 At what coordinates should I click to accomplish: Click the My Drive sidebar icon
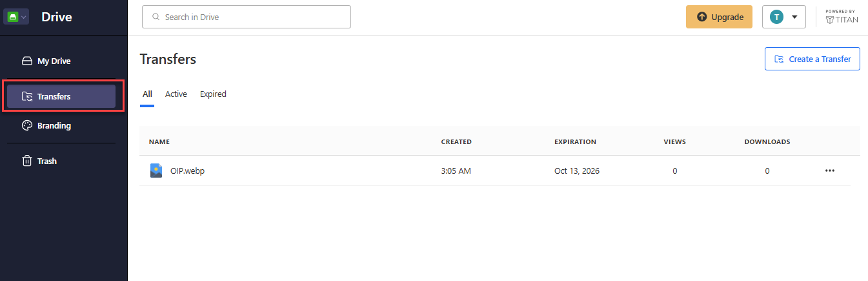27,61
